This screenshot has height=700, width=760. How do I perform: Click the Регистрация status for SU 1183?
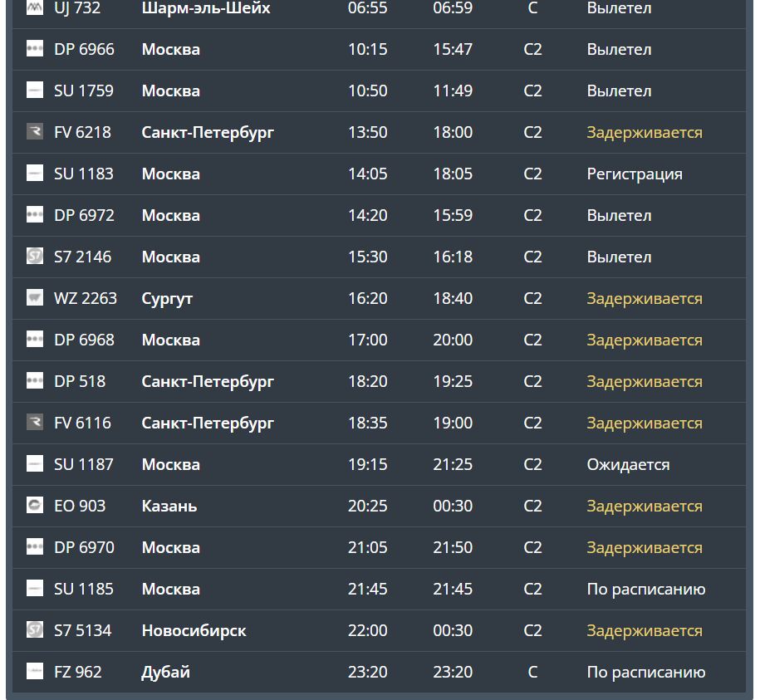coord(635,174)
